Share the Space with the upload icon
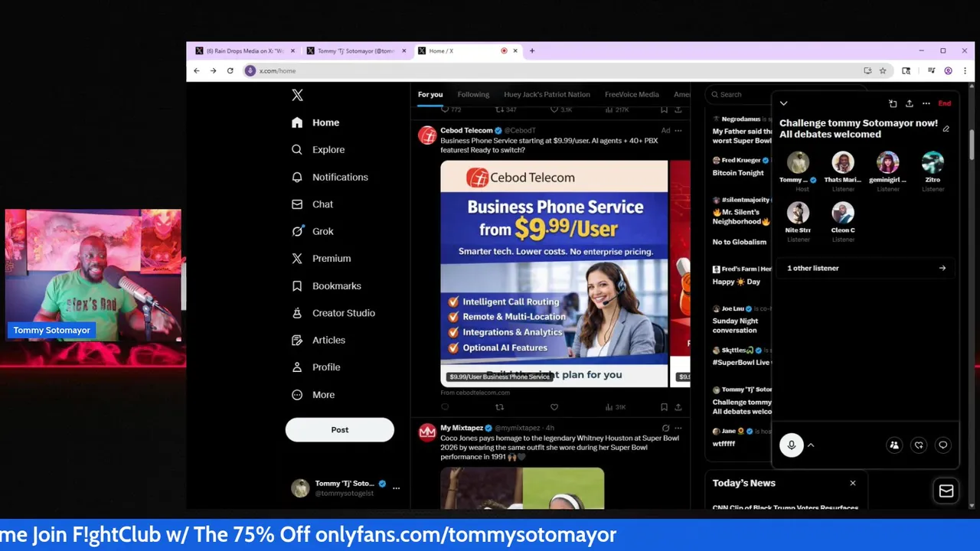The width and height of the screenshot is (980, 551). 910,103
